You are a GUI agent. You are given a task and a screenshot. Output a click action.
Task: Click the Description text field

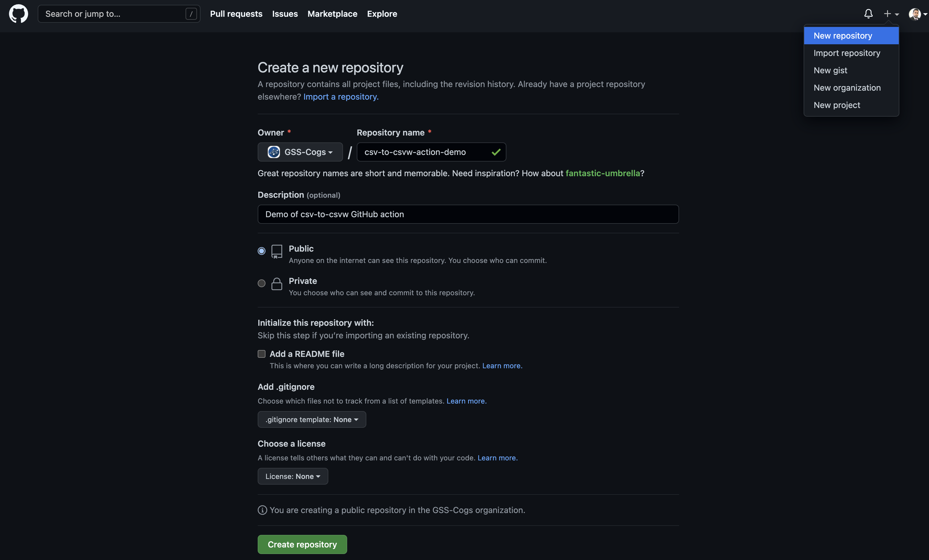[468, 214]
